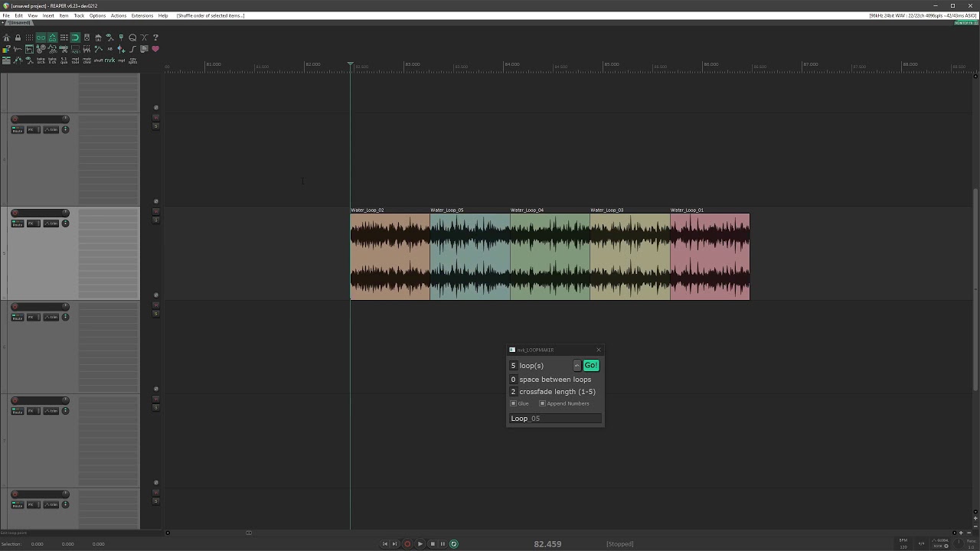The image size is (980, 551).
Task: Select the Water_Loop_03 item
Action: (630, 256)
